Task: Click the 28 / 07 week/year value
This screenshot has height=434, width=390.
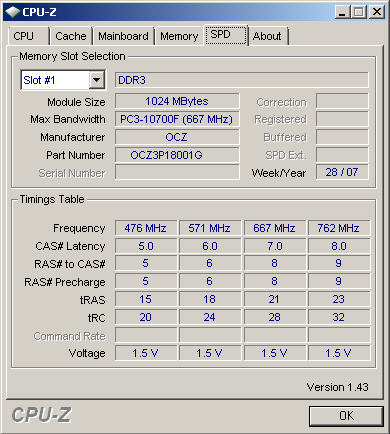Action: pyautogui.click(x=342, y=172)
